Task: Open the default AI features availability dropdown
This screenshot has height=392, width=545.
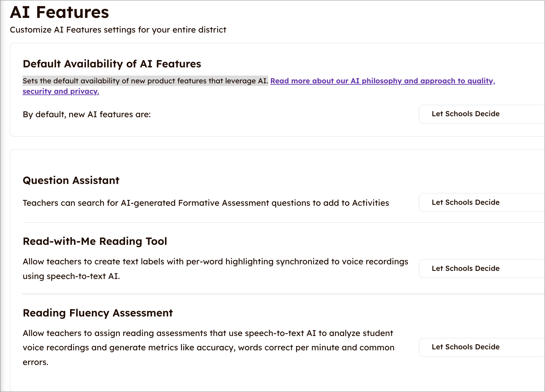Action: 481,114
